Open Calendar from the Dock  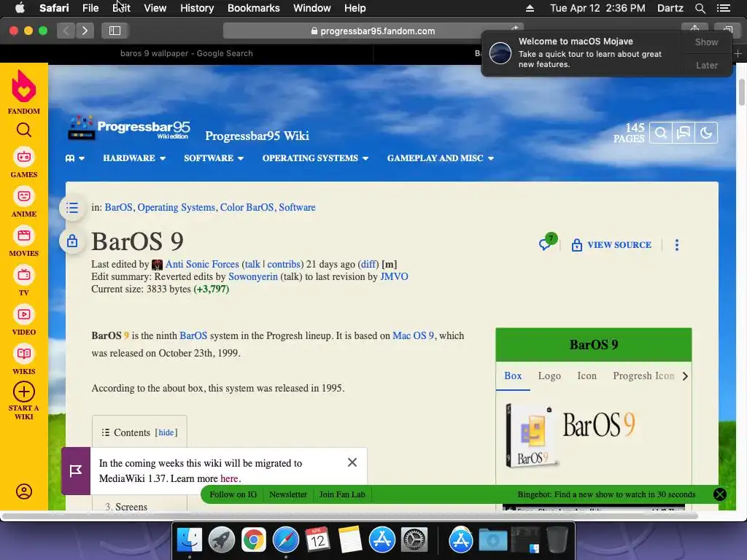pyautogui.click(x=317, y=540)
